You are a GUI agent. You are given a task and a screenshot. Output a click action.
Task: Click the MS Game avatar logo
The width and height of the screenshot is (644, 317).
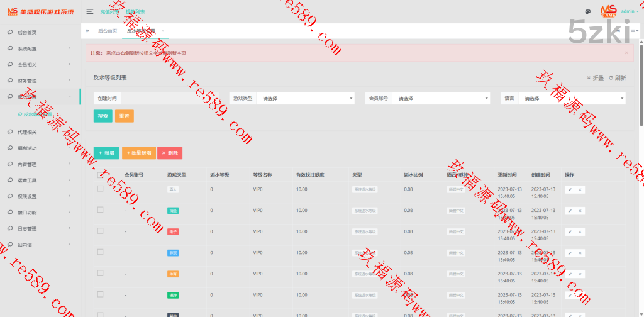pos(608,11)
